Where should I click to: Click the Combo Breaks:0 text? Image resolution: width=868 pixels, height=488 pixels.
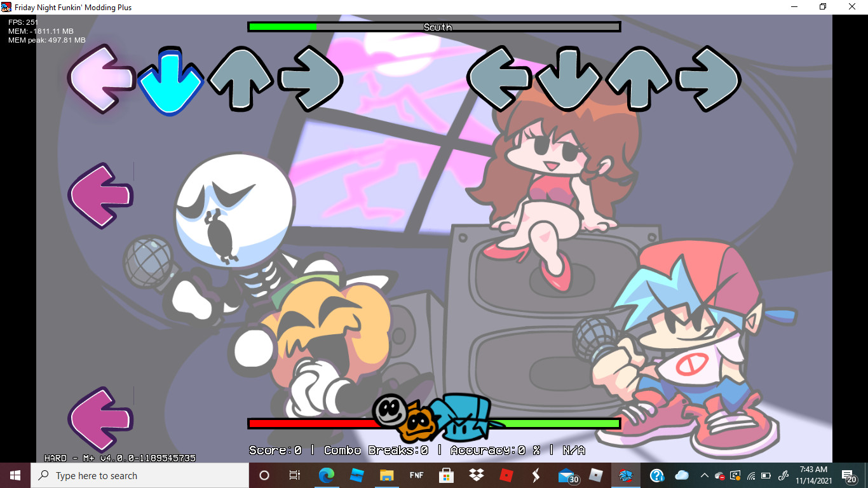point(376,450)
